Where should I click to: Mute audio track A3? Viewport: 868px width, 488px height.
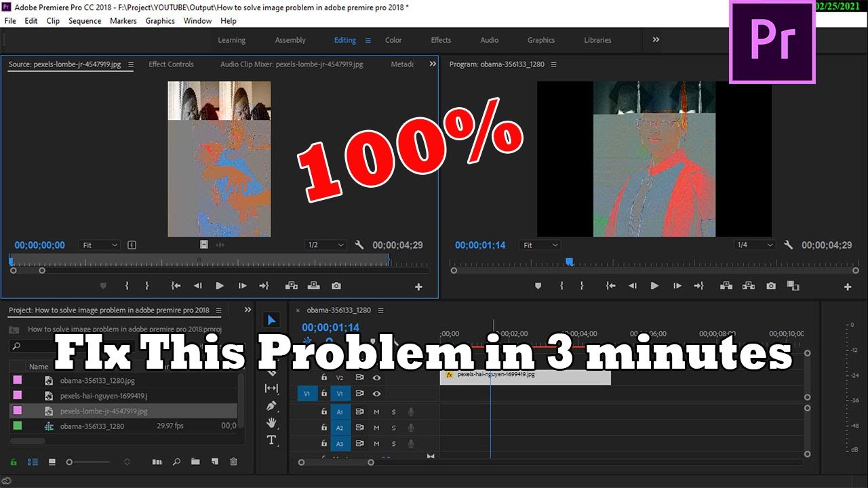click(x=376, y=444)
